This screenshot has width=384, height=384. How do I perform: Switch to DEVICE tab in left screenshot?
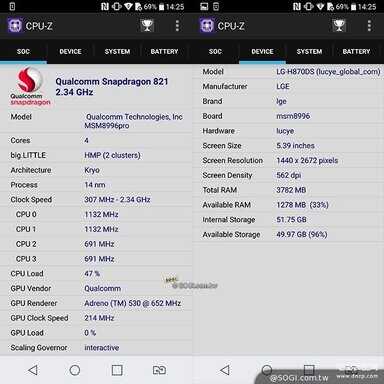click(70, 51)
